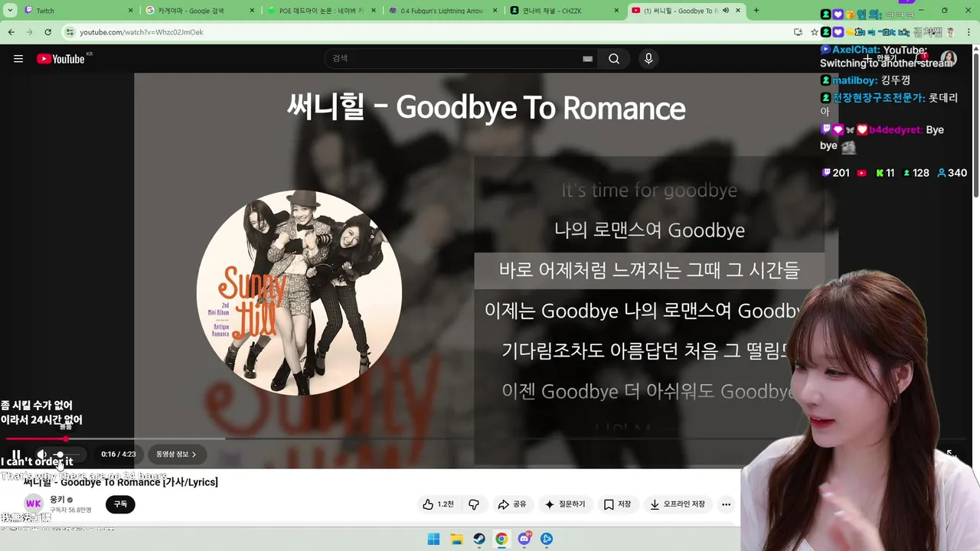Switch to the POE 데드아이 네이버 tab
Viewport: 980px width, 551px height.
[322, 11]
